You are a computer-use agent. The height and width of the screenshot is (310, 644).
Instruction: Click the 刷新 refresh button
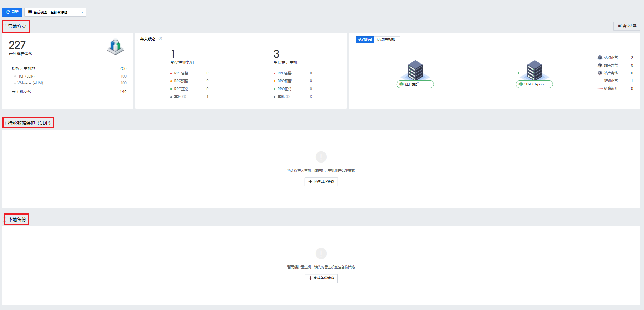(x=12, y=12)
